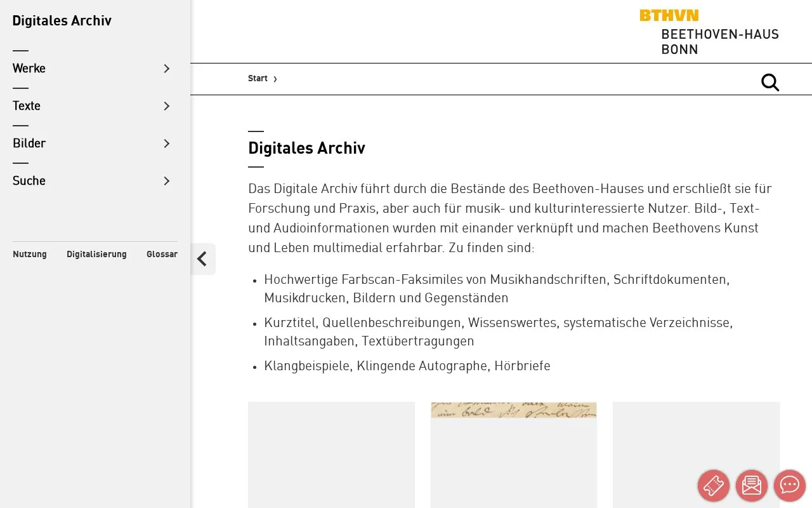Open the newsletter envelope floating button
This screenshot has height=508, width=812.
coord(752,486)
